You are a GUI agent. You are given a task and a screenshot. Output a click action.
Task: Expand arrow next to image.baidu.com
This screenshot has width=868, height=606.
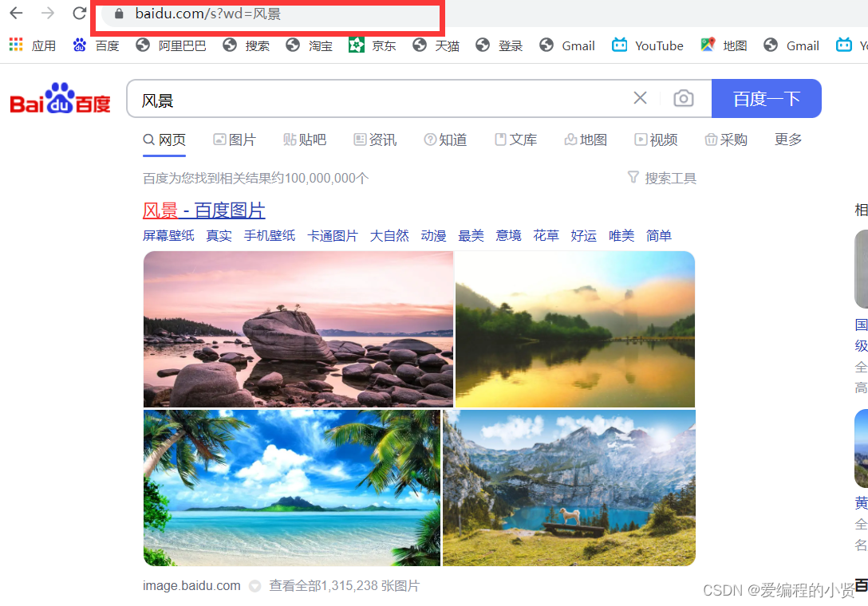coord(254,586)
